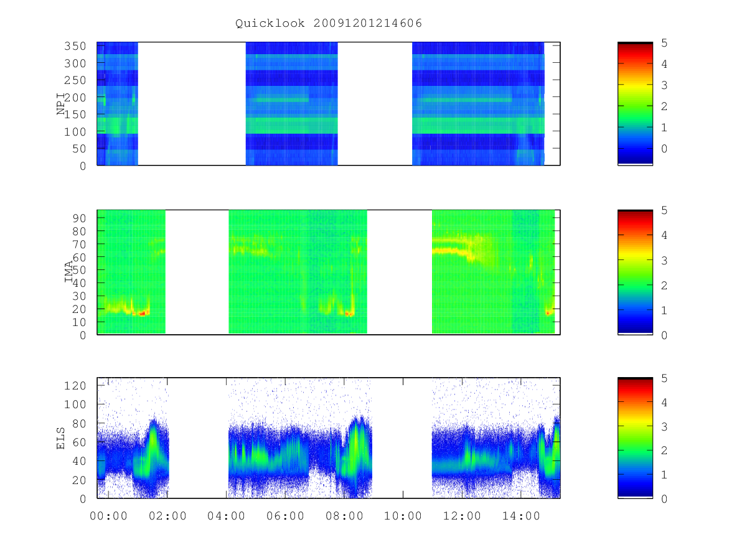
Task: Click the ELS panel color bar
Action: tap(635, 437)
